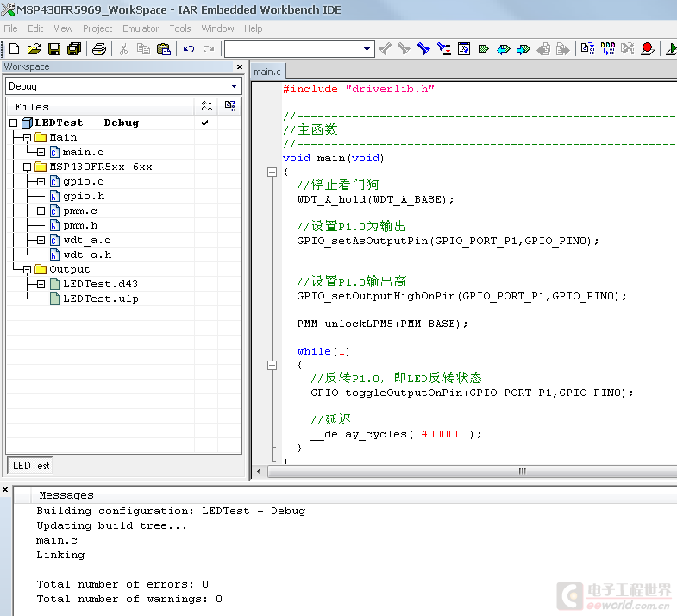Click the editor horizontal scrollbar
This screenshot has width=677, height=616.
pyautogui.click(x=521, y=471)
